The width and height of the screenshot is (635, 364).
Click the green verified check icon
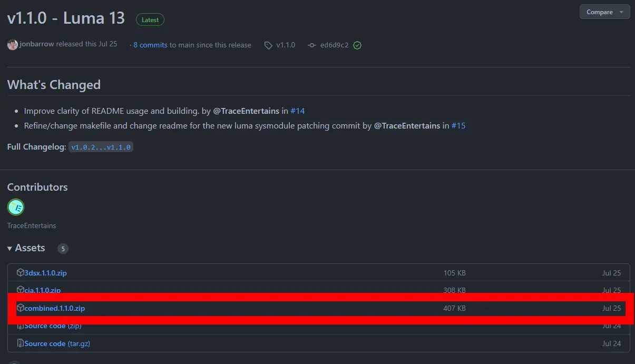coord(357,45)
